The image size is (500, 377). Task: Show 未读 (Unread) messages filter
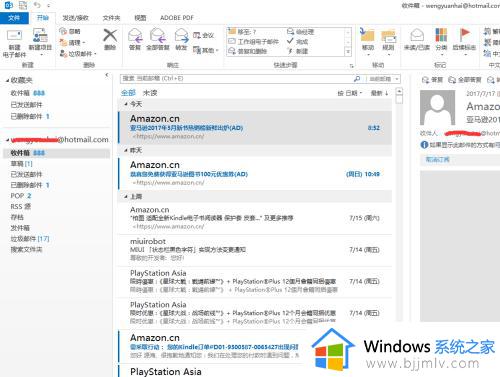[150, 93]
